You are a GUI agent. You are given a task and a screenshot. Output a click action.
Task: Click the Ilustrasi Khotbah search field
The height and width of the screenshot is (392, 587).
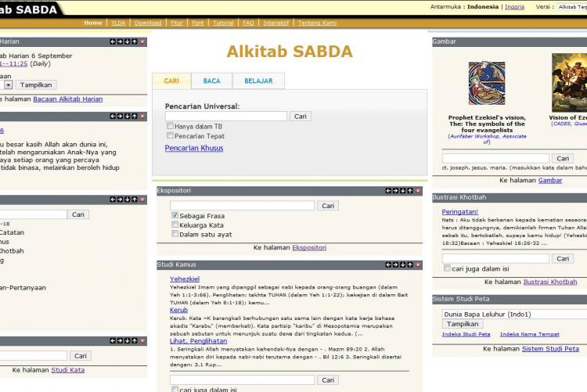pyautogui.click(x=495, y=259)
